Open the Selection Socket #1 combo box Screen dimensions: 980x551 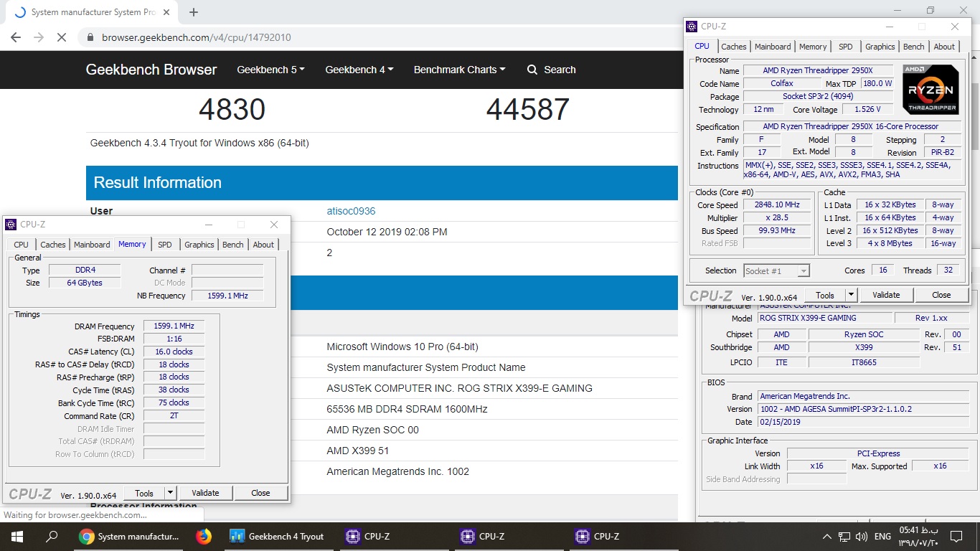(776, 270)
